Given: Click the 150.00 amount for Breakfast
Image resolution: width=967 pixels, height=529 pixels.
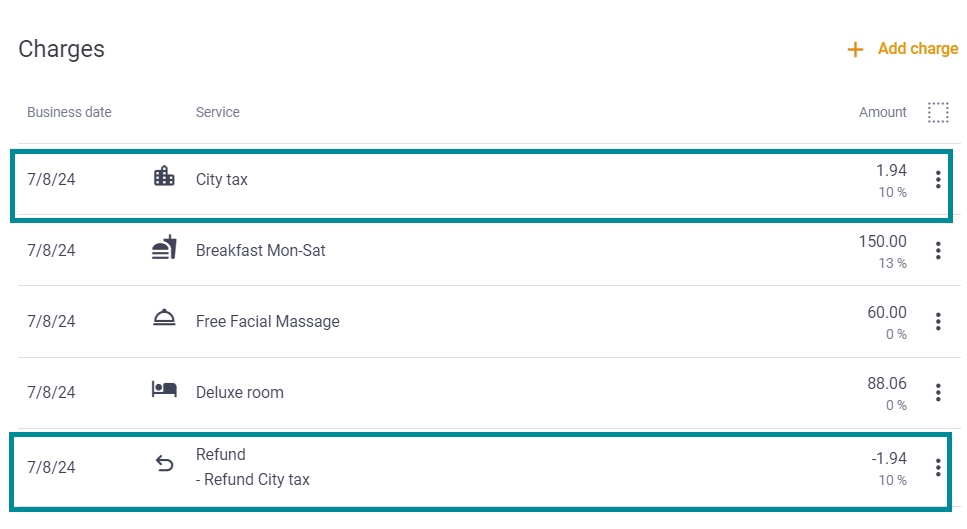Looking at the screenshot, I should pyautogui.click(x=883, y=242).
